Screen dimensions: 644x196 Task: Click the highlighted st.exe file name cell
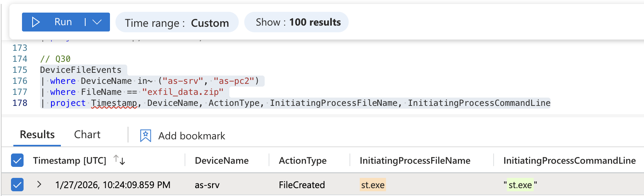tap(372, 185)
